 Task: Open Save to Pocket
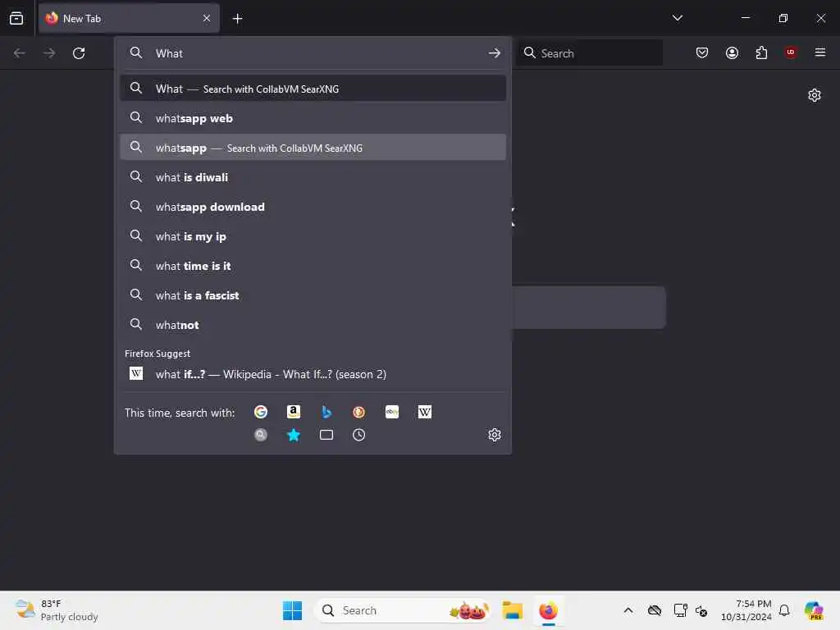(702, 52)
